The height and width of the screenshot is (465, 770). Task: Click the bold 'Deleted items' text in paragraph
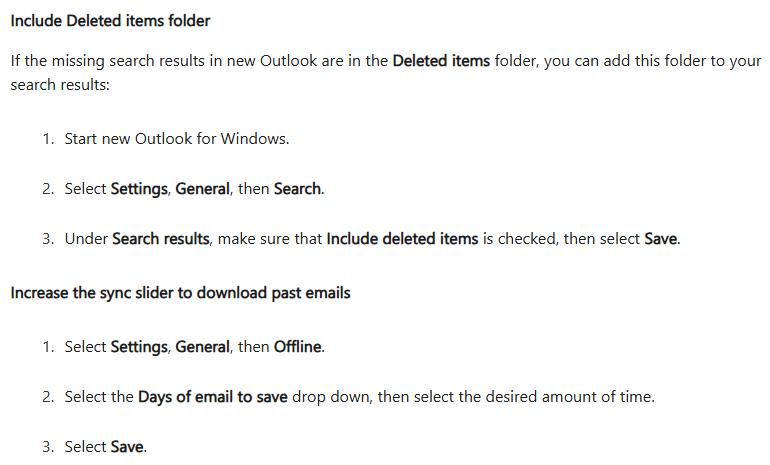[x=441, y=61]
